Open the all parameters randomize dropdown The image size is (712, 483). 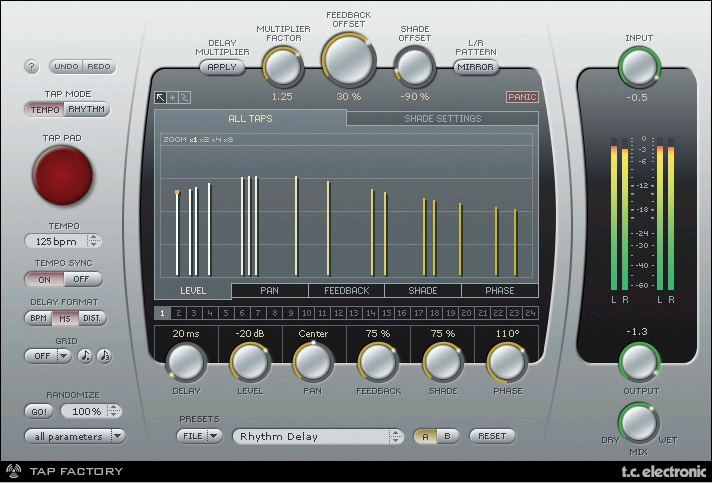click(x=75, y=436)
